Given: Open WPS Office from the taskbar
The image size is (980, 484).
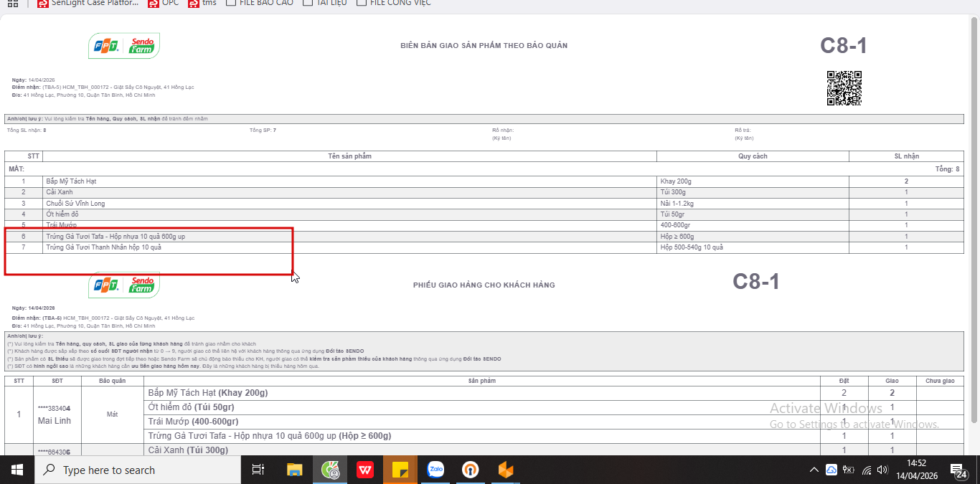Looking at the screenshot, I should tap(365, 470).
